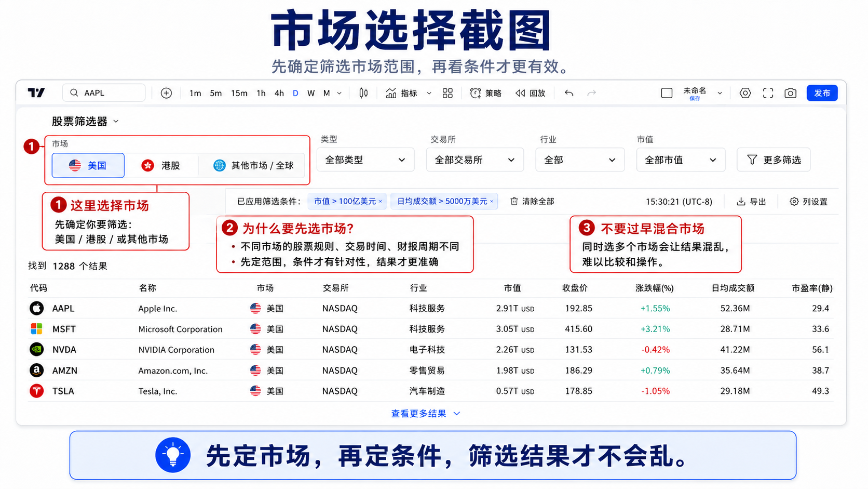Click the undo arrow icon

(x=569, y=93)
